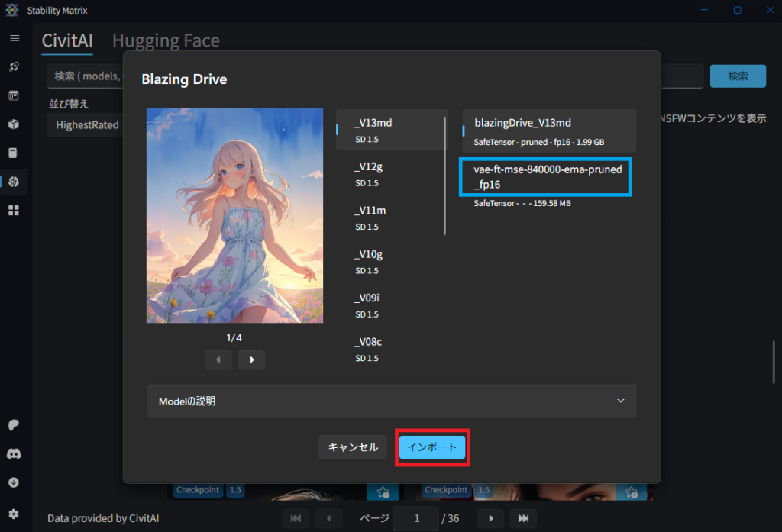Jump to first results page
The width and height of the screenshot is (782, 532).
point(296,518)
